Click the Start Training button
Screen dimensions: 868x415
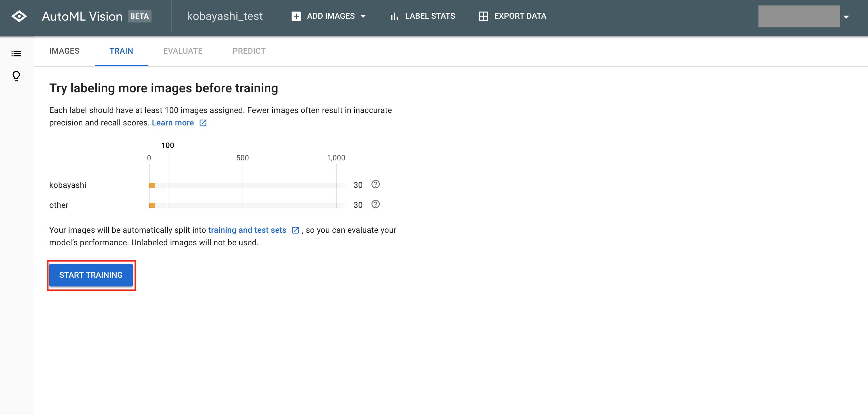point(91,275)
